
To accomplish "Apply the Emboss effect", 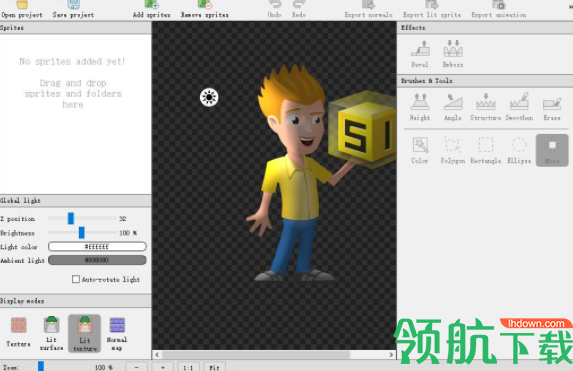I will pos(453,54).
